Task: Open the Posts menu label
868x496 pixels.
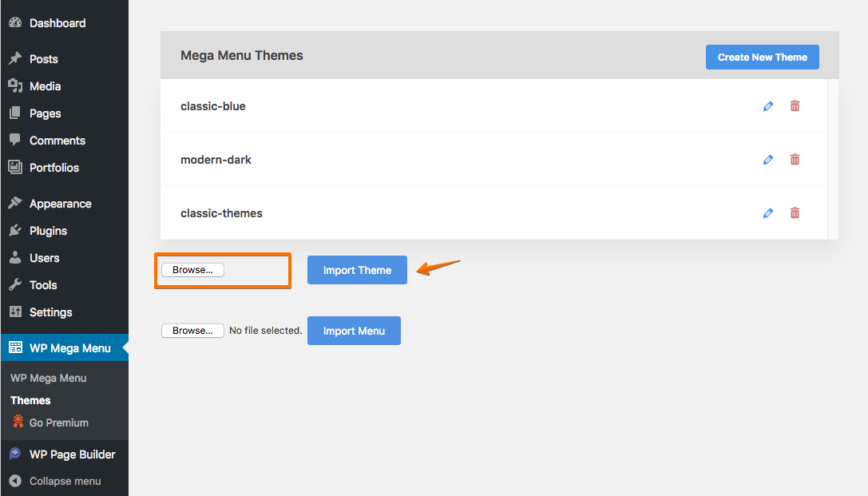Action: (x=44, y=58)
